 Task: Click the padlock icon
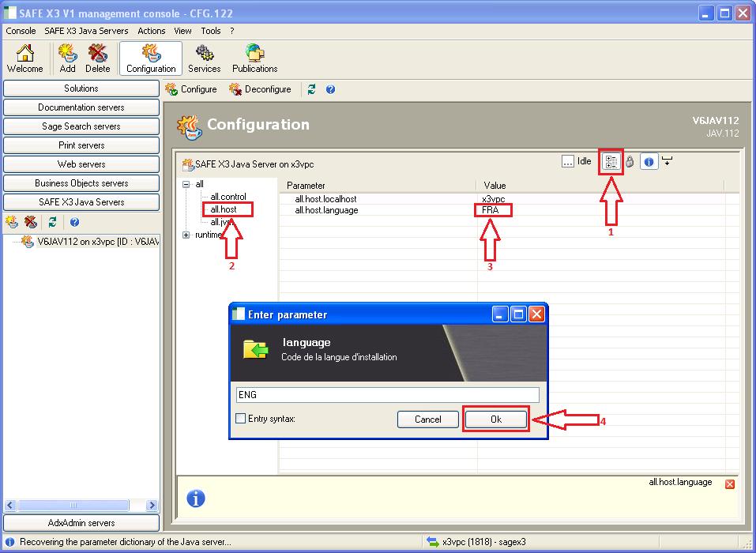[630, 161]
